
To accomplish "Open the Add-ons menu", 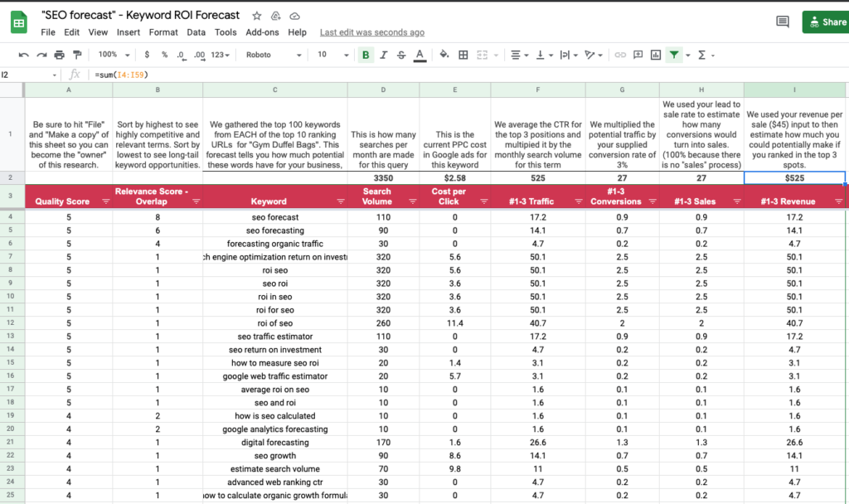I will [x=262, y=32].
